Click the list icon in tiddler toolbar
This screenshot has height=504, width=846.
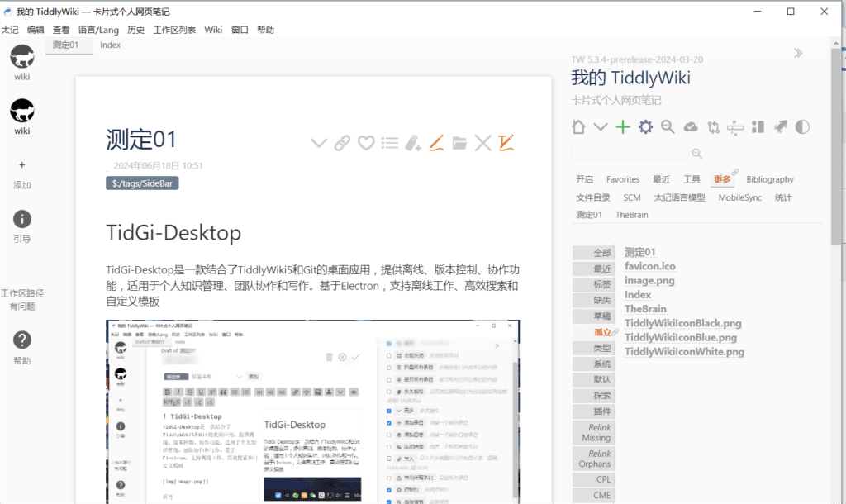pos(390,143)
